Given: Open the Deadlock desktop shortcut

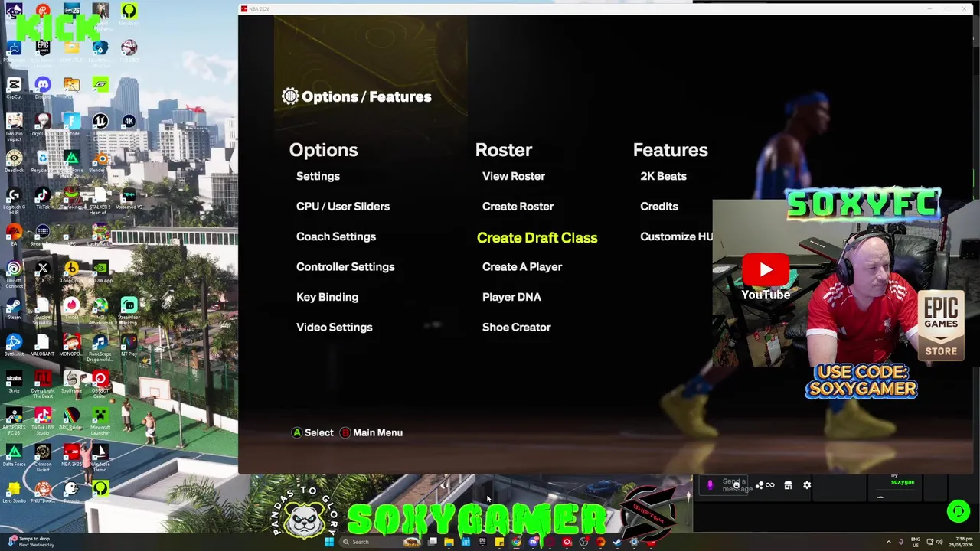Looking at the screenshot, I should pyautogui.click(x=14, y=161).
